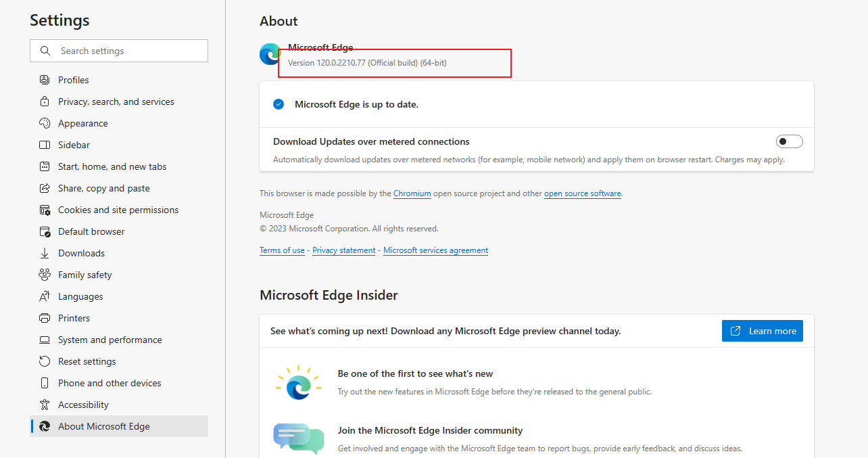
Task: Go to Appearance settings
Action: coord(119,123)
